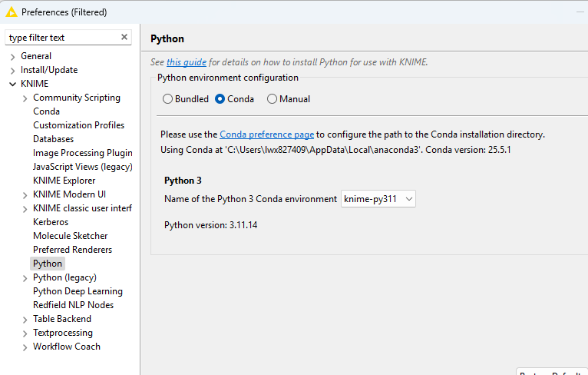Select Molecule Sketcher in the tree
The width and height of the screenshot is (588, 375).
click(x=70, y=236)
